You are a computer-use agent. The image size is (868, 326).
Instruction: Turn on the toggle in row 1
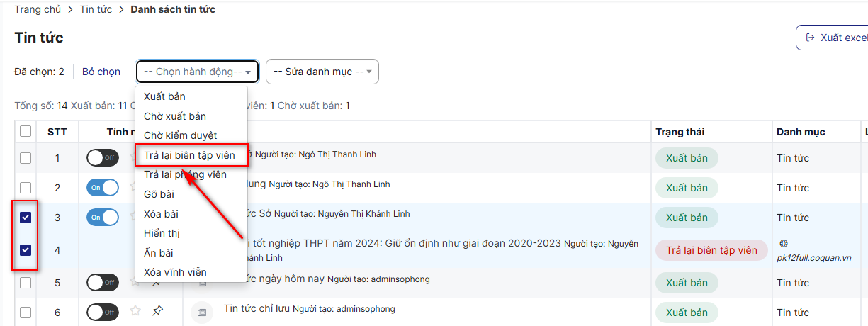click(x=103, y=157)
